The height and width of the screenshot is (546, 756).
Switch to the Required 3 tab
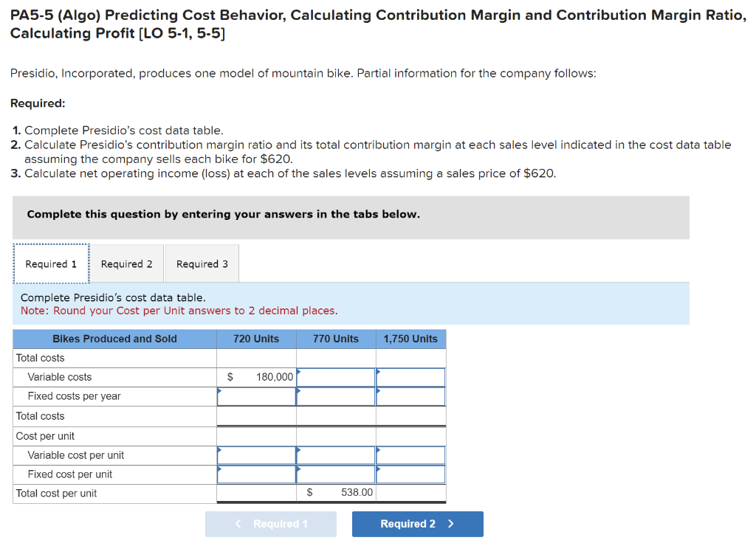tap(201, 263)
